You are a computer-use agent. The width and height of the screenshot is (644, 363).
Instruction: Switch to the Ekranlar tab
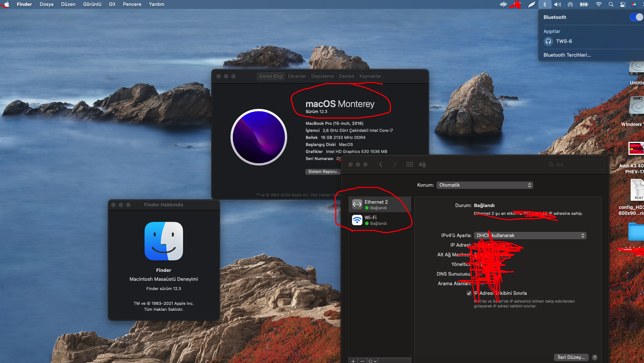[297, 76]
